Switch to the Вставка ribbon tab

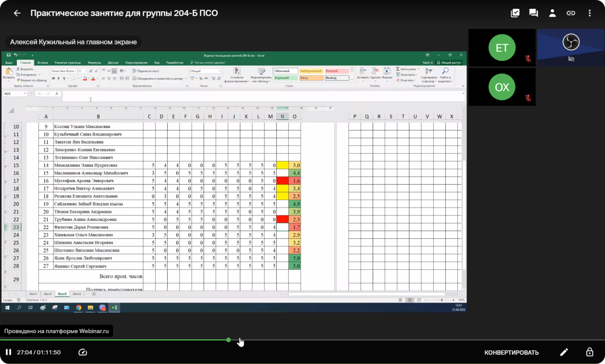click(x=42, y=63)
